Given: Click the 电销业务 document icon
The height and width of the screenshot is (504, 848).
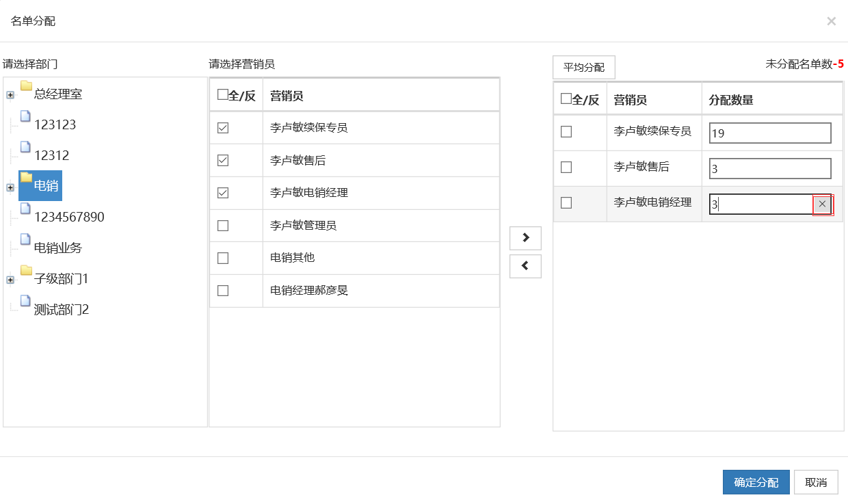Looking at the screenshot, I should (x=26, y=240).
